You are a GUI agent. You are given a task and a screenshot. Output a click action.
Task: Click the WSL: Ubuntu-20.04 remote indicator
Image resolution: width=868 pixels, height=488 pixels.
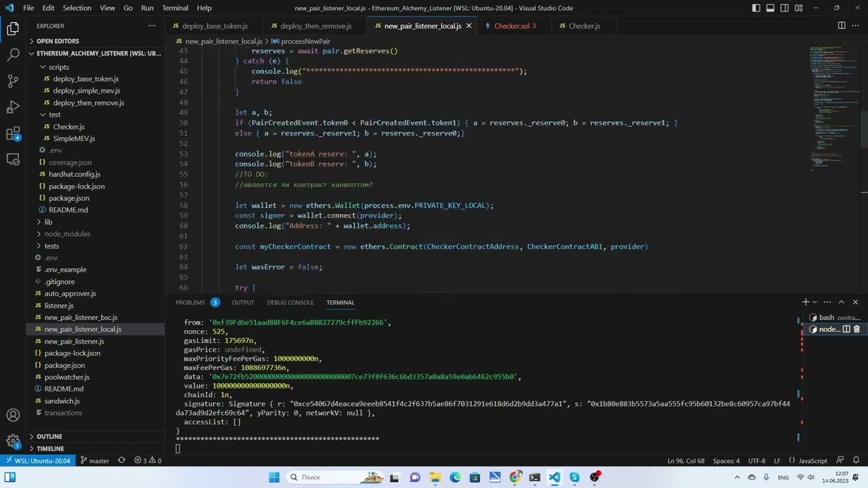37,461
